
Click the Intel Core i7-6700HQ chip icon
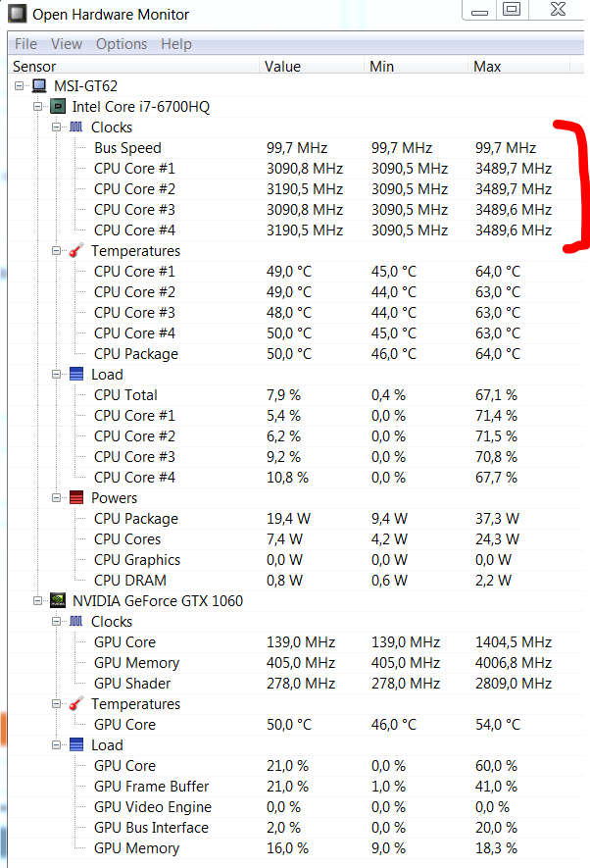(58, 106)
